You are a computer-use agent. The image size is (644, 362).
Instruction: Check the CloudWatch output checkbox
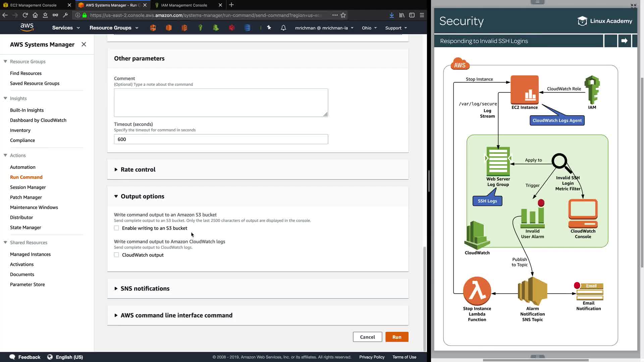116,255
